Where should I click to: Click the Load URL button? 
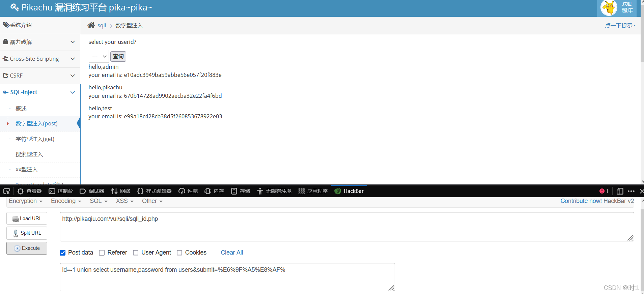27,218
